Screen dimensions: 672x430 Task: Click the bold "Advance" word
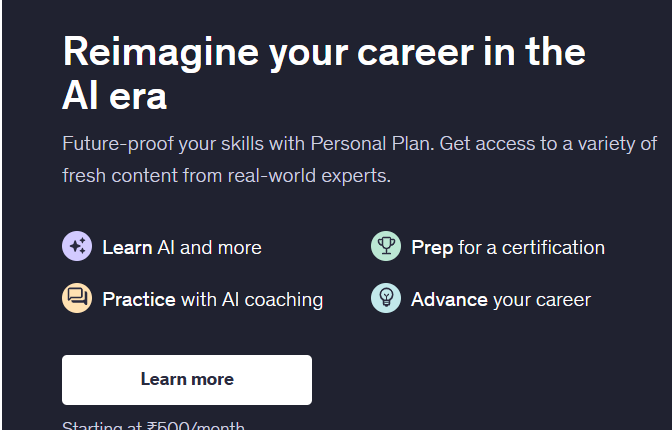click(449, 299)
